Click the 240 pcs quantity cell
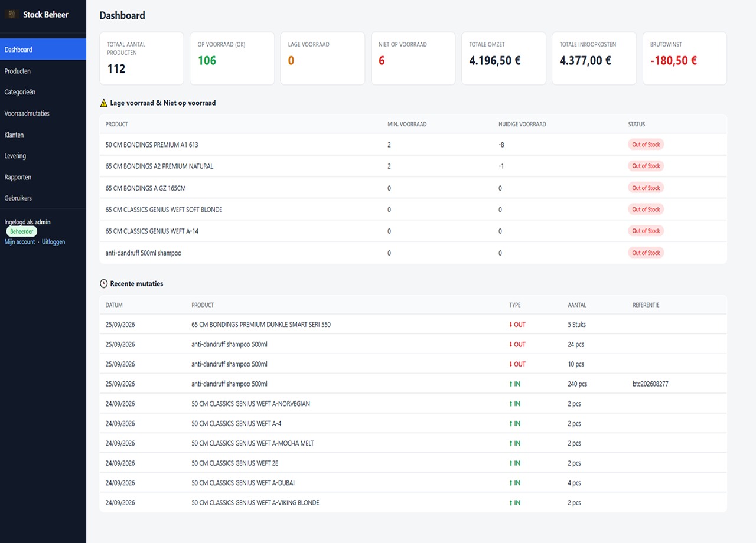The width and height of the screenshot is (756, 543). tap(578, 384)
